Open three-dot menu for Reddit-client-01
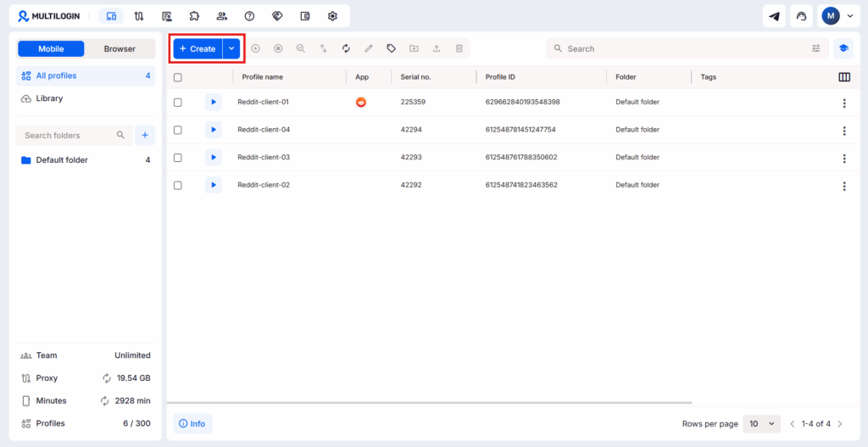This screenshot has width=868, height=447. click(x=844, y=103)
